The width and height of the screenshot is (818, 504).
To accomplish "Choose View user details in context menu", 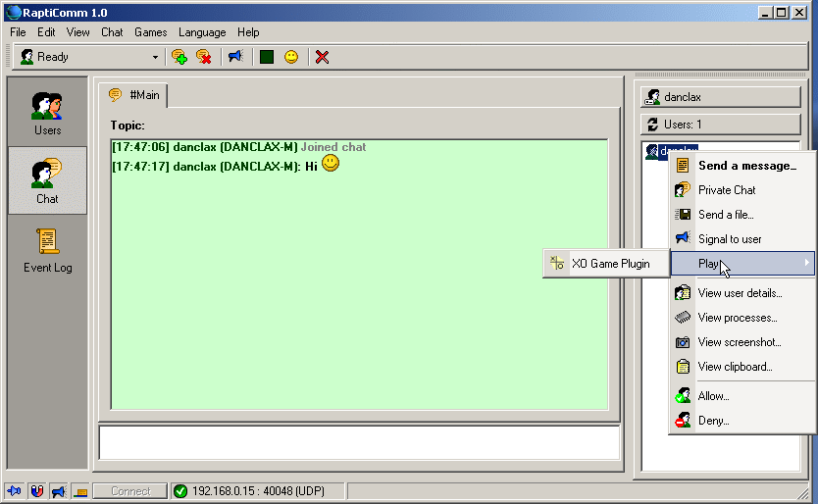I will coord(742,293).
